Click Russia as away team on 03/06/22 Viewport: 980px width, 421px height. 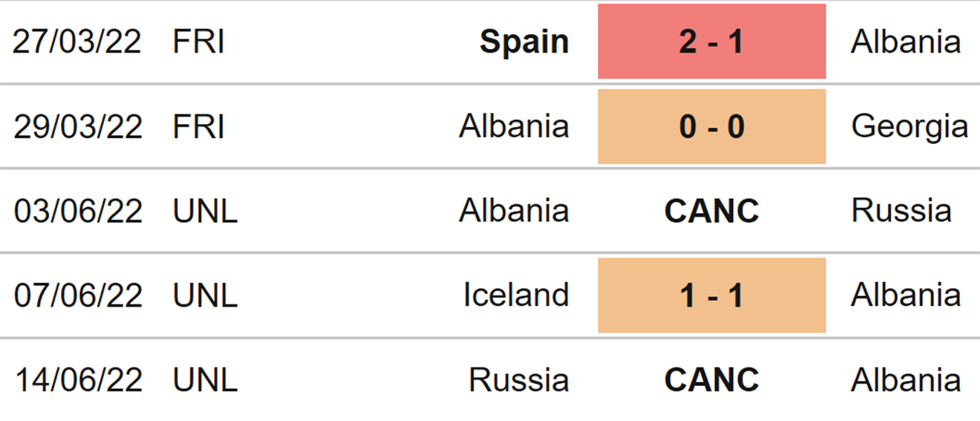(x=901, y=211)
